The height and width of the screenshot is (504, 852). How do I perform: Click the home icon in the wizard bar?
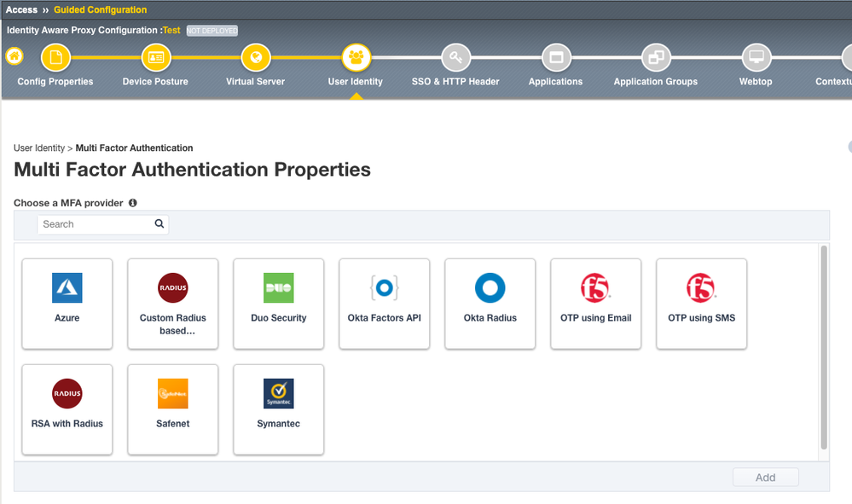point(14,57)
